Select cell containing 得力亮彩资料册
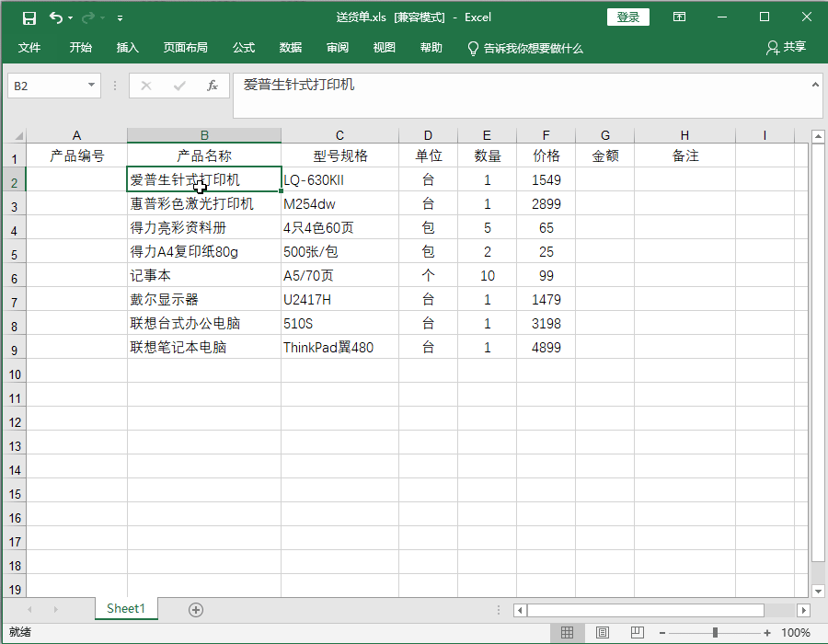This screenshot has width=828, height=644. [204, 227]
